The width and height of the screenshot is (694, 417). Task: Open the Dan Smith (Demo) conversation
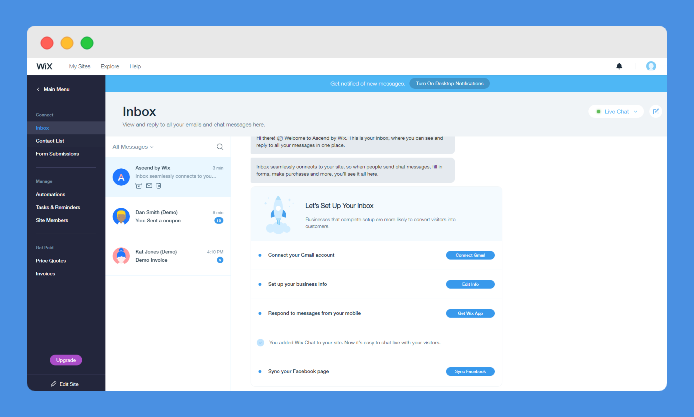(168, 216)
